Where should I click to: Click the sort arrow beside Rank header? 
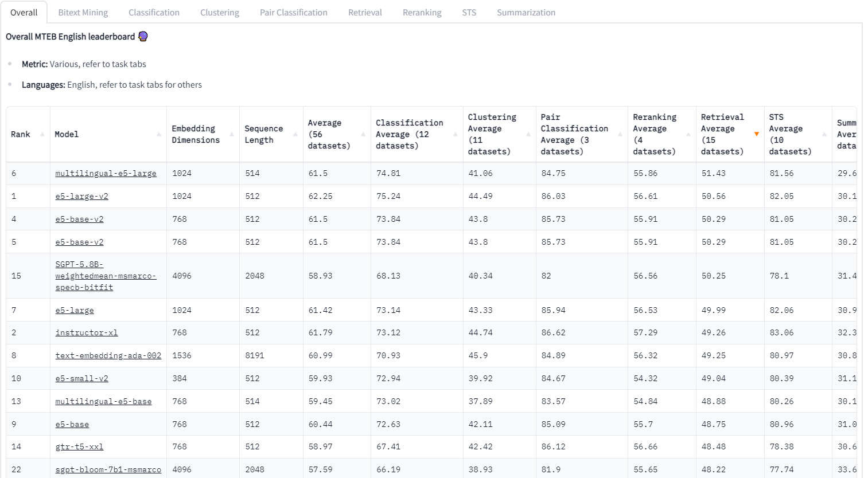coord(41,134)
